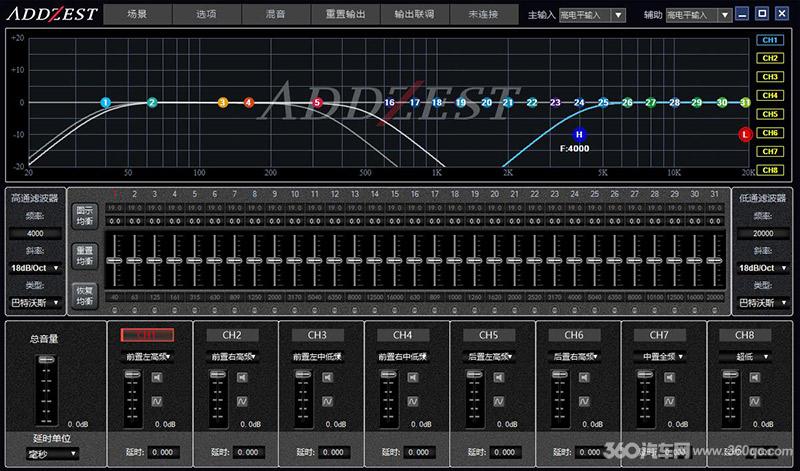Select the CH7 channel header button

tap(659, 335)
